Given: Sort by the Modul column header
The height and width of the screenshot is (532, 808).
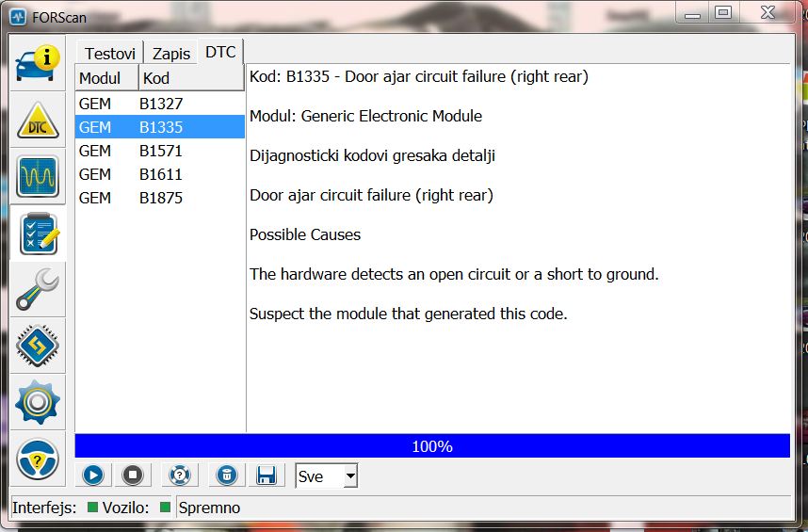Looking at the screenshot, I should 106,78.
